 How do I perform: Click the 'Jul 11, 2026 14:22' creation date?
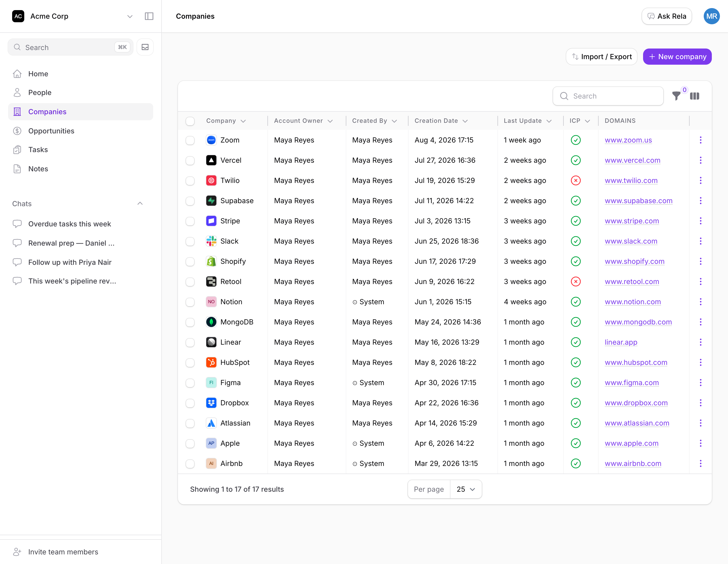[x=444, y=201]
